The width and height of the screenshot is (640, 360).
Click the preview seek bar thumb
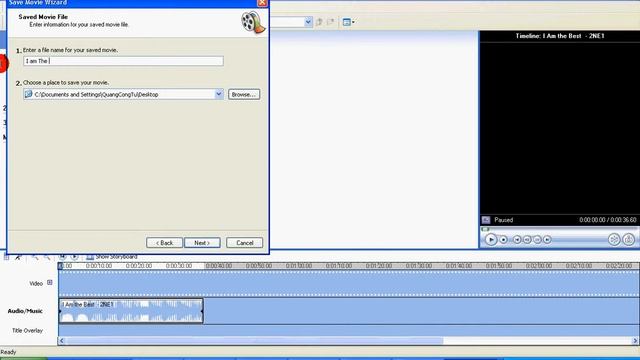click(485, 229)
